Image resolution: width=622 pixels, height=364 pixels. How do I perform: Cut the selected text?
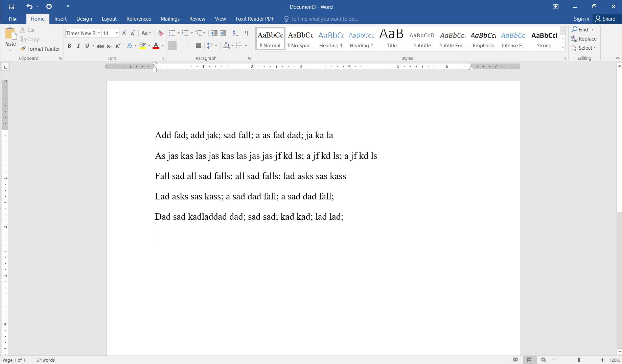coord(27,30)
